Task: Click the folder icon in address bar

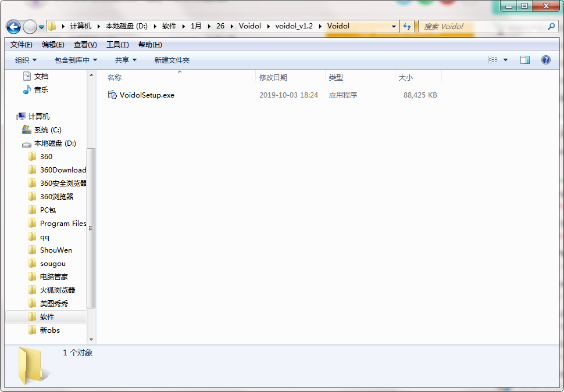Action: 52,26
